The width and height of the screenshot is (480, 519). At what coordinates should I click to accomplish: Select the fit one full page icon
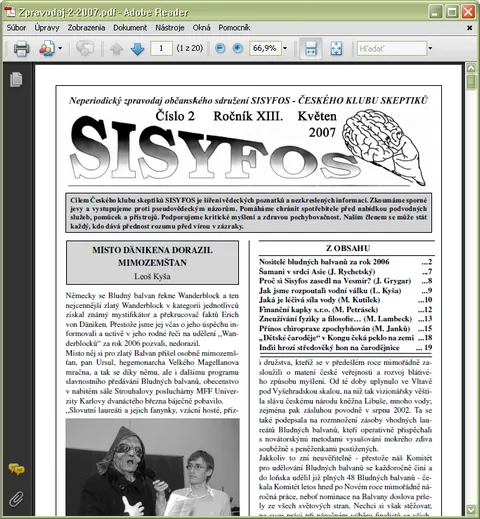pyautogui.click(x=336, y=49)
